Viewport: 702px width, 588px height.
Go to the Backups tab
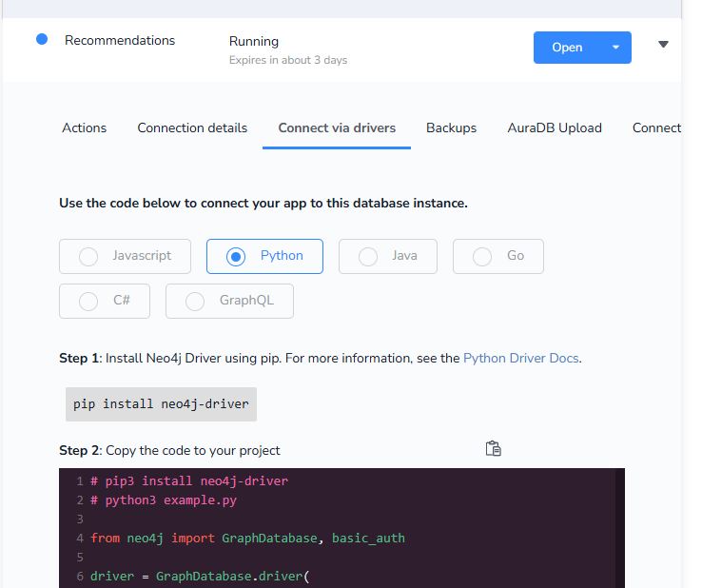[451, 128]
